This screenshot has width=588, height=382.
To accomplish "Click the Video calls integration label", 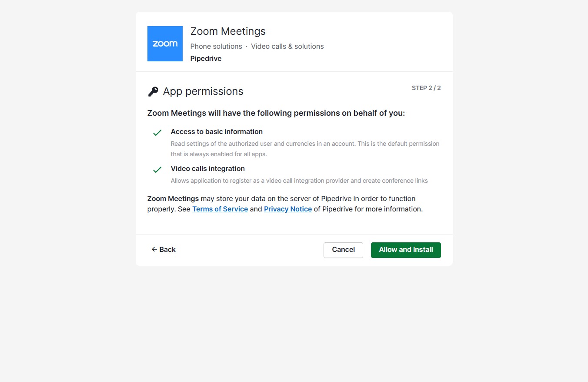I will [208, 168].
